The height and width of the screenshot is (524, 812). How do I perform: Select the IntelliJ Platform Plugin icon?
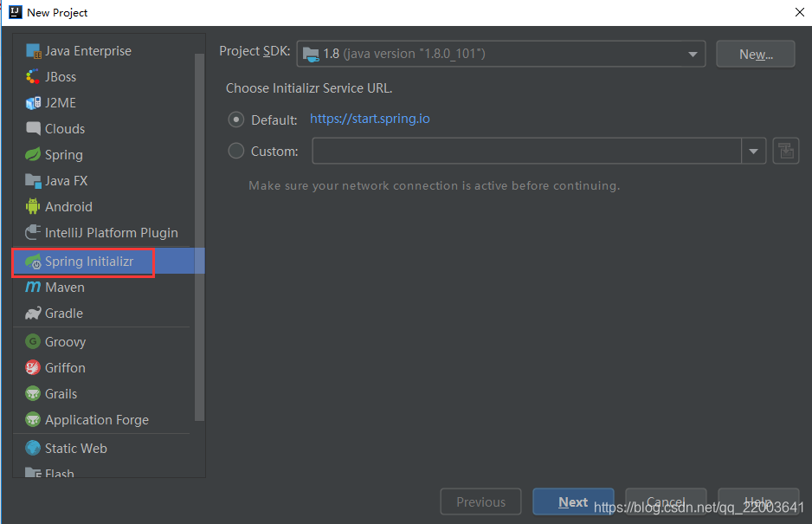(x=33, y=232)
